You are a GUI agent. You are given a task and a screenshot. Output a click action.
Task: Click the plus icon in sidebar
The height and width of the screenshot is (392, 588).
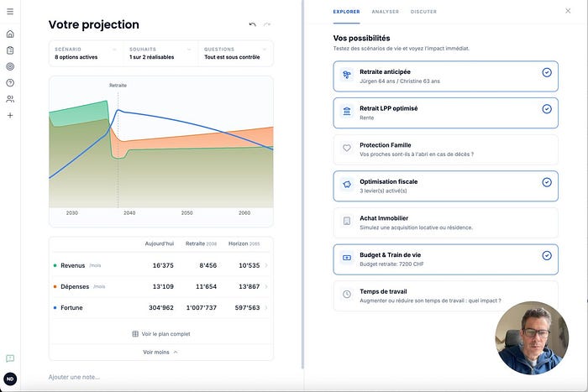(x=10, y=115)
